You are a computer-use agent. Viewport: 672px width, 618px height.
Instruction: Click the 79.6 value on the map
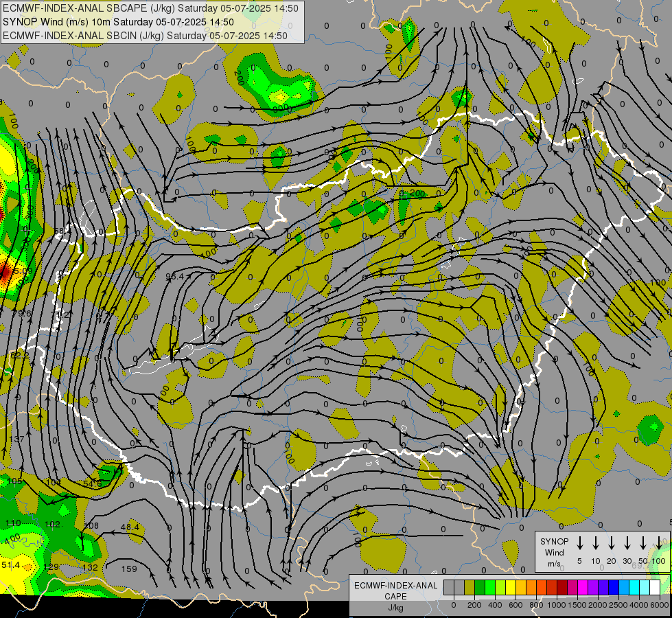point(21,314)
